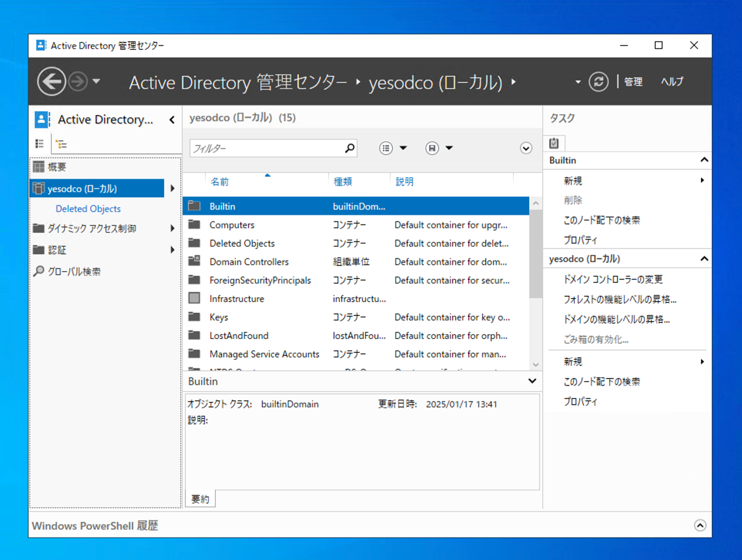Expand Windows PowerShell 履歴 pane chevron
The image size is (742, 560).
point(700,525)
